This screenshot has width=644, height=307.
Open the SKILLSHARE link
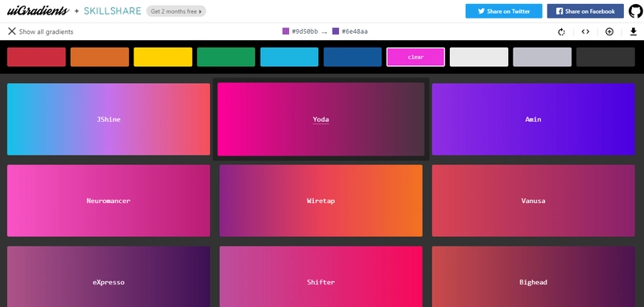coord(113,11)
